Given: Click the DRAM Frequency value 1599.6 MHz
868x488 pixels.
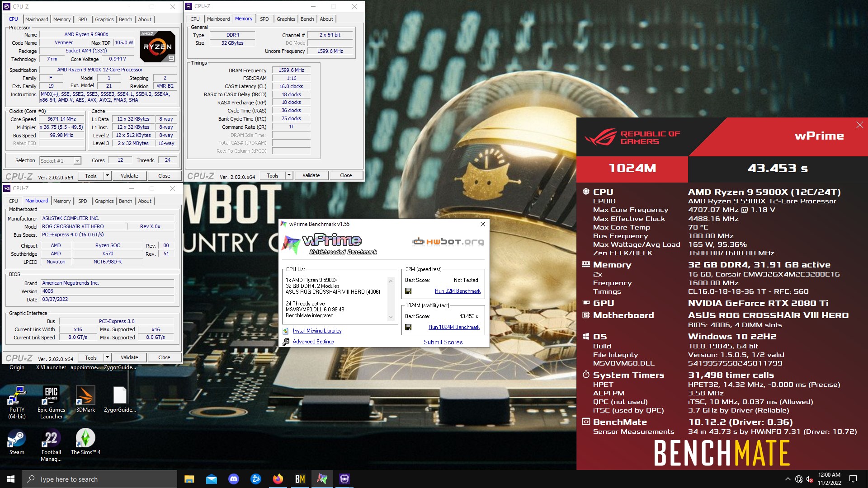Looking at the screenshot, I should pos(291,70).
